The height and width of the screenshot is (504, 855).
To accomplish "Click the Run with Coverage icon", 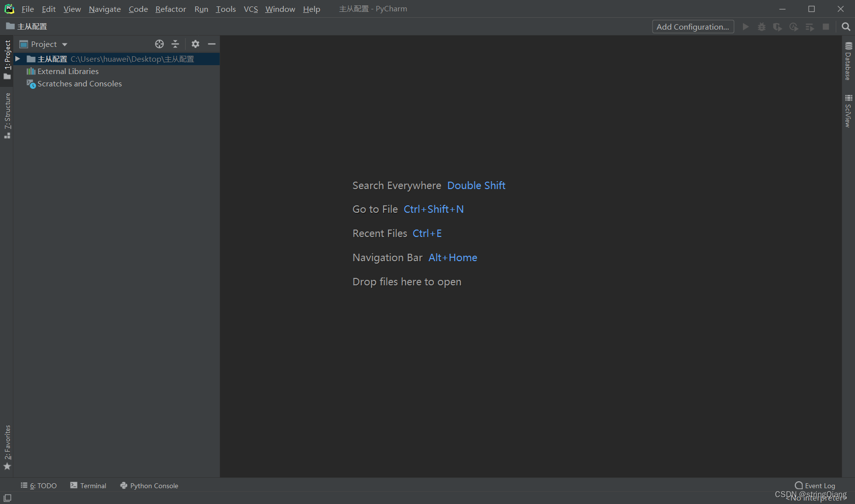I will 777,27.
